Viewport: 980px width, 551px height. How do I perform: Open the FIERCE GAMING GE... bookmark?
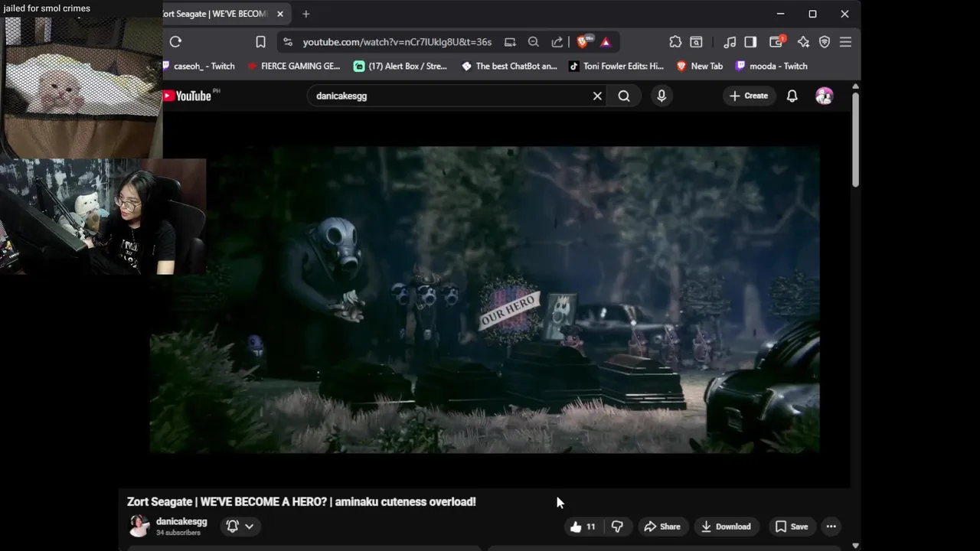point(294,66)
